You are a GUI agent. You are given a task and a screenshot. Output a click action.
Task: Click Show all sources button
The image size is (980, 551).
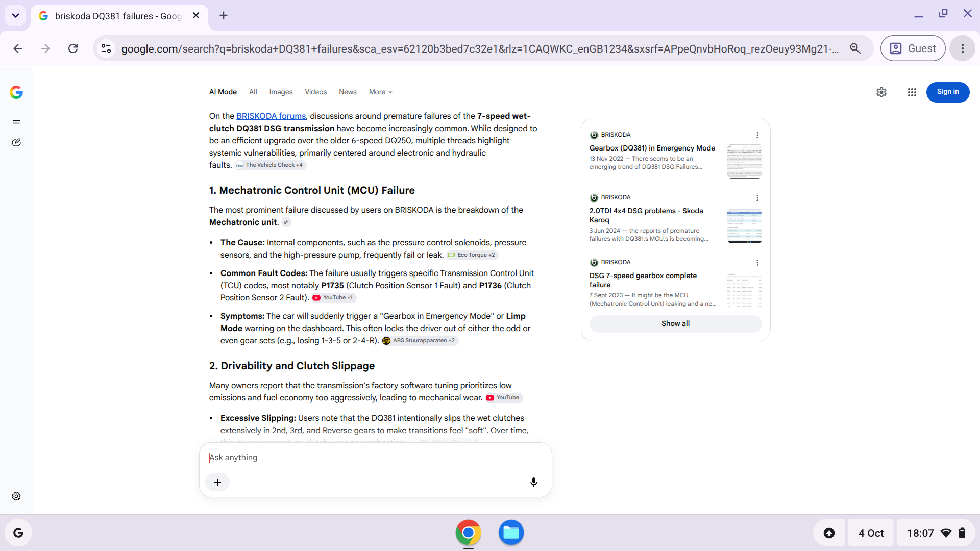tap(675, 323)
